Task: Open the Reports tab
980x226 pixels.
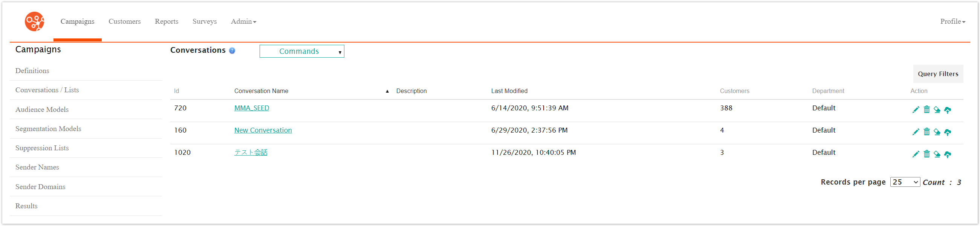Action: click(166, 22)
